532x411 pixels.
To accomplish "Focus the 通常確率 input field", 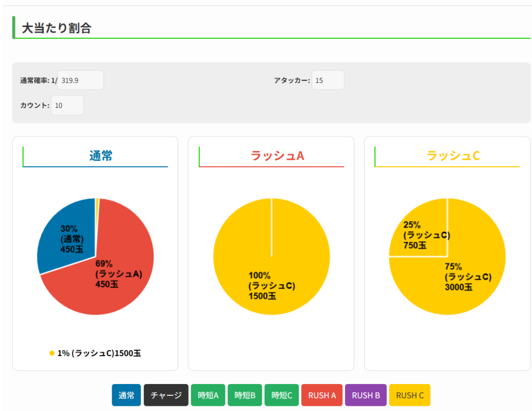I will click(x=81, y=80).
